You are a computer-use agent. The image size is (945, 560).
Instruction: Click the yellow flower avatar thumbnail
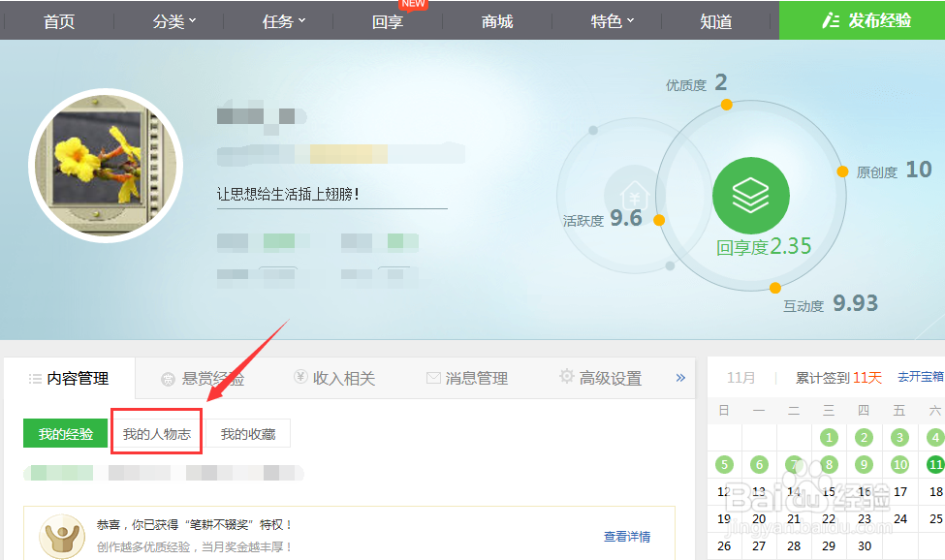pyautogui.click(x=106, y=165)
